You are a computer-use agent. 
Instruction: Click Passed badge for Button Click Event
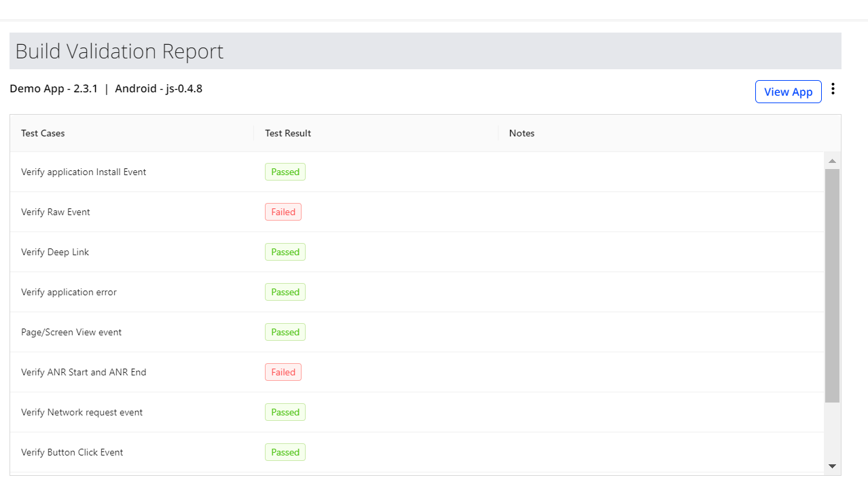285,452
